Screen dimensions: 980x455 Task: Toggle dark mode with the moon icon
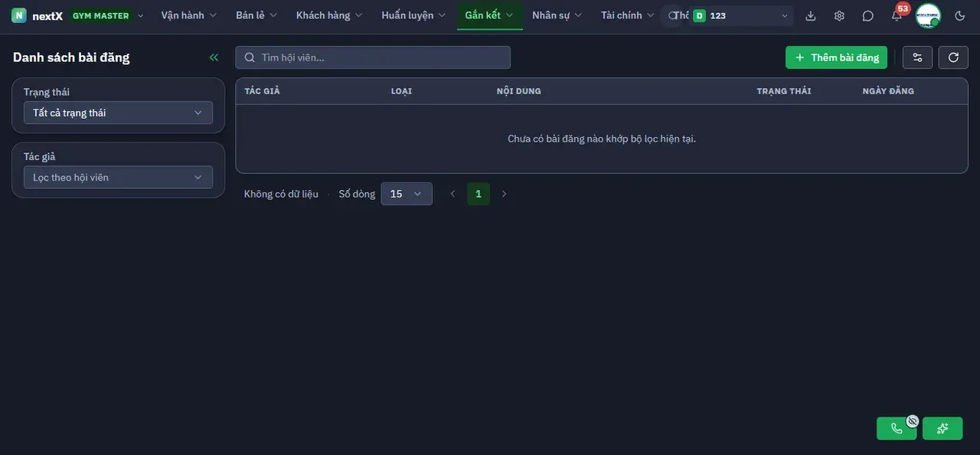coord(960,15)
